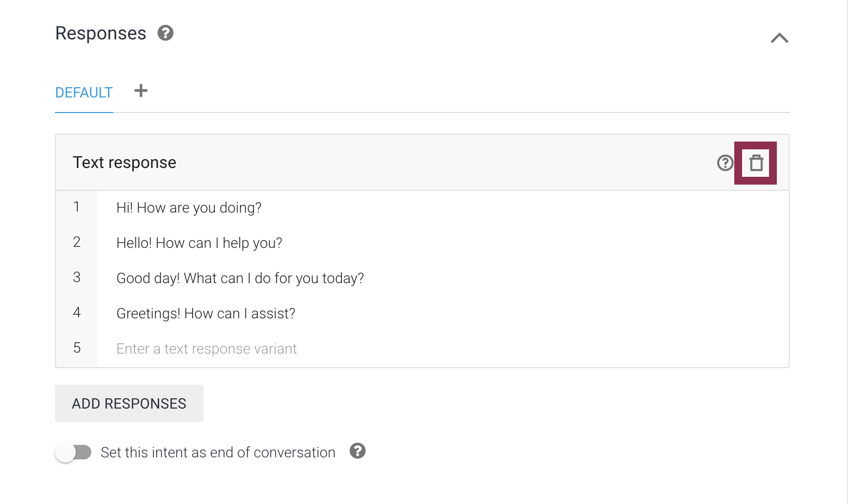Open help for end of conversation setting
This screenshot has width=850, height=504.
(358, 451)
